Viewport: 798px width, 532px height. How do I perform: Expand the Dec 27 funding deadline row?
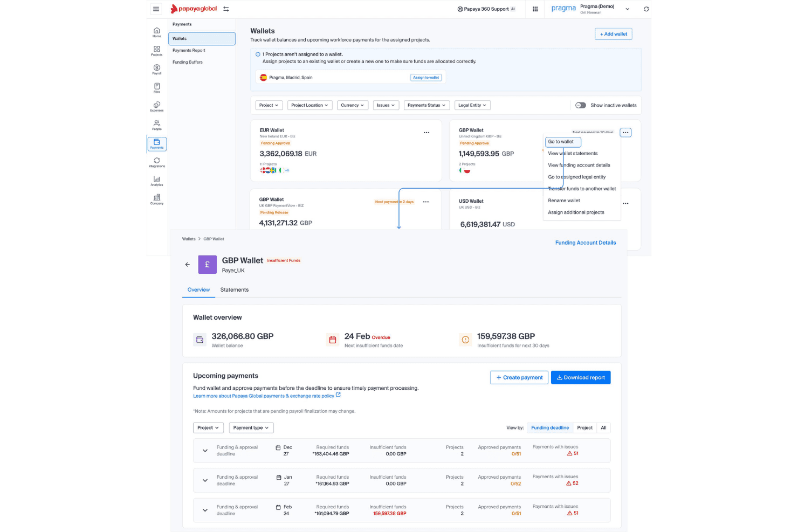pyautogui.click(x=205, y=451)
